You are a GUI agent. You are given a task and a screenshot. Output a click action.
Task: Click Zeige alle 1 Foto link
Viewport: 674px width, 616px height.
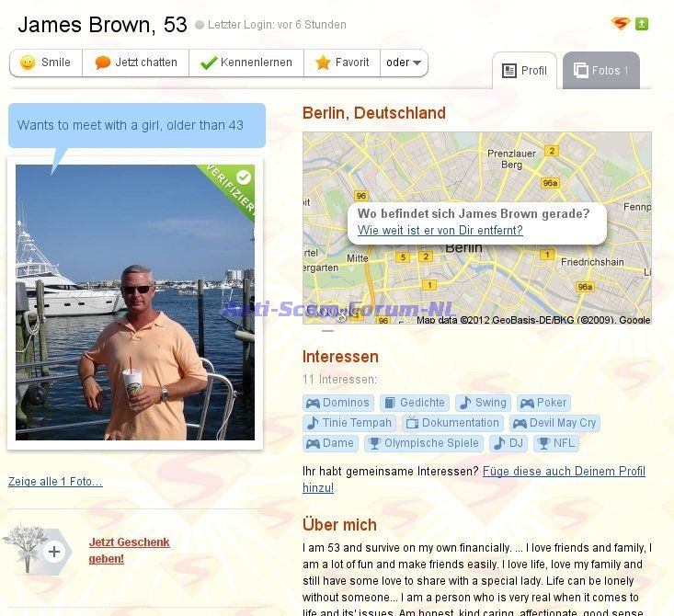55,482
